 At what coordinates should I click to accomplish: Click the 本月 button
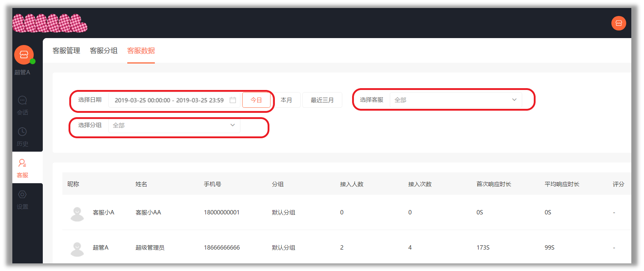[x=286, y=100]
